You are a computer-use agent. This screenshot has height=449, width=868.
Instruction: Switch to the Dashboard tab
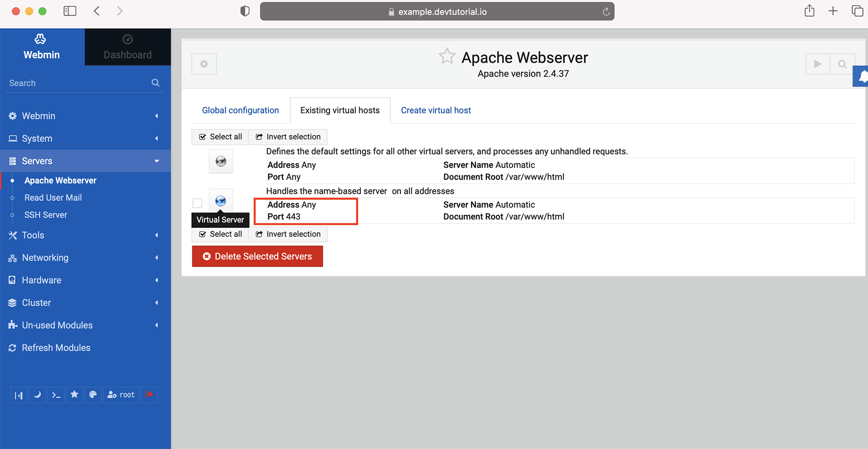tap(128, 47)
